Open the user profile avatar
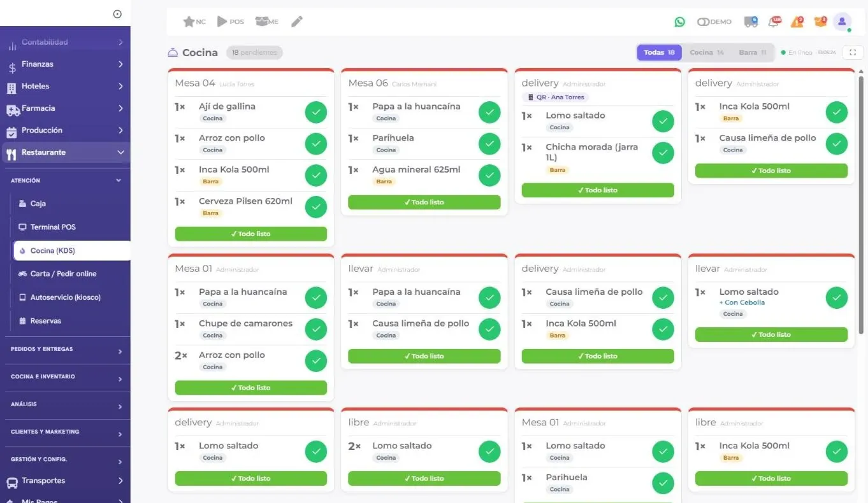 [x=842, y=22]
